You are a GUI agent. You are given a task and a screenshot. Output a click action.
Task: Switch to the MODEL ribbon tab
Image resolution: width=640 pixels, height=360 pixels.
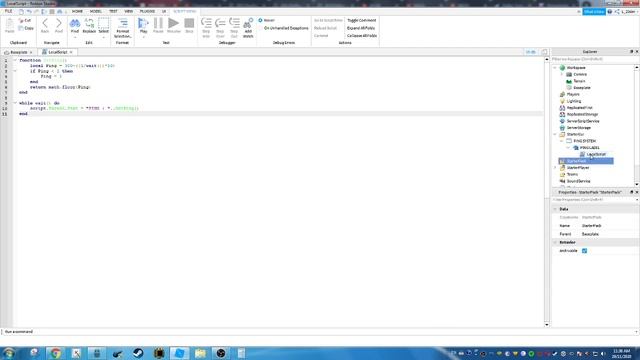(96, 11)
